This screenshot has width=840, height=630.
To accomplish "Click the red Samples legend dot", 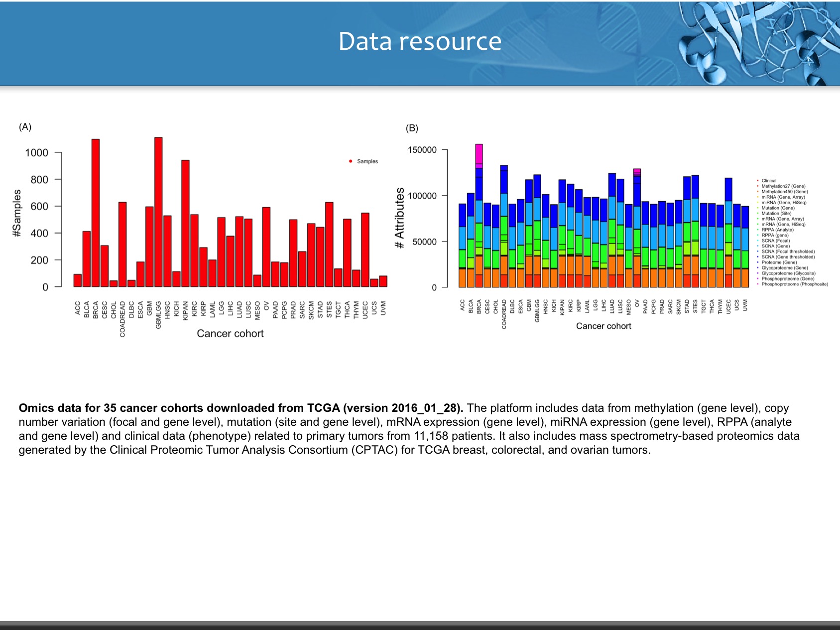I will (x=351, y=161).
